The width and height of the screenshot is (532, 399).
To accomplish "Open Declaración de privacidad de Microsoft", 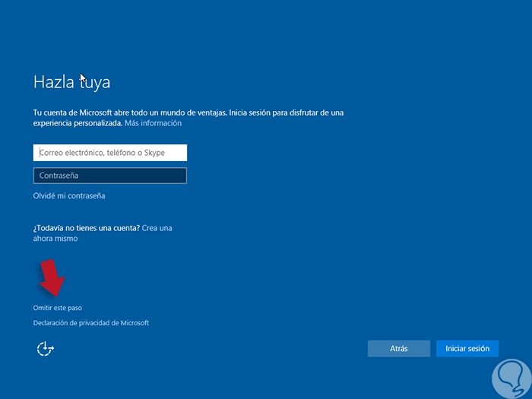I will pos(91,323).
